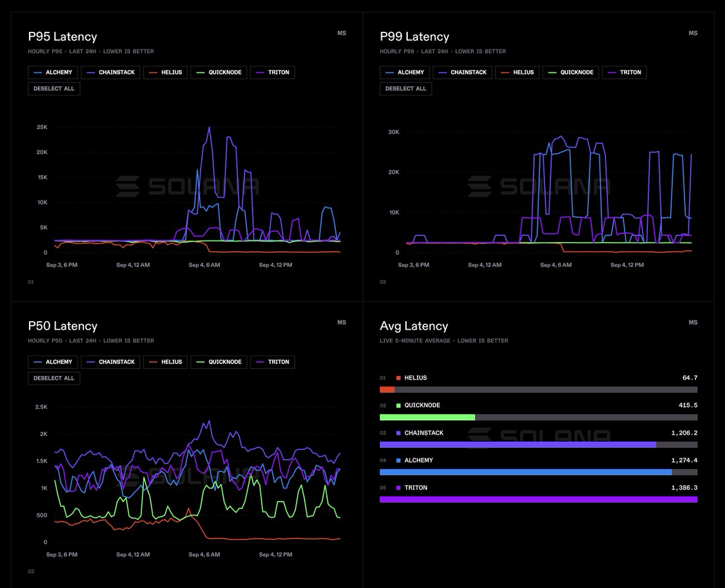725x588 pixels.
Task: Toggle CHAINSTACK series in P95 Latency chart
Action: click(111, 72)
